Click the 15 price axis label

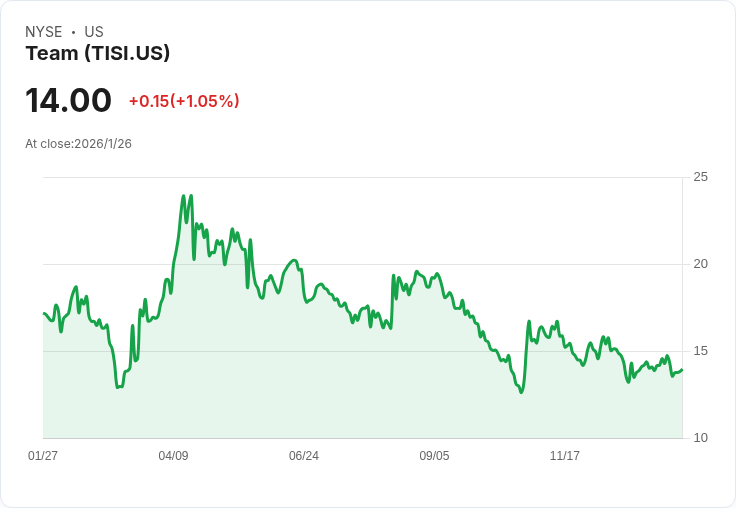pyautogui.click(x=701, y=351)
